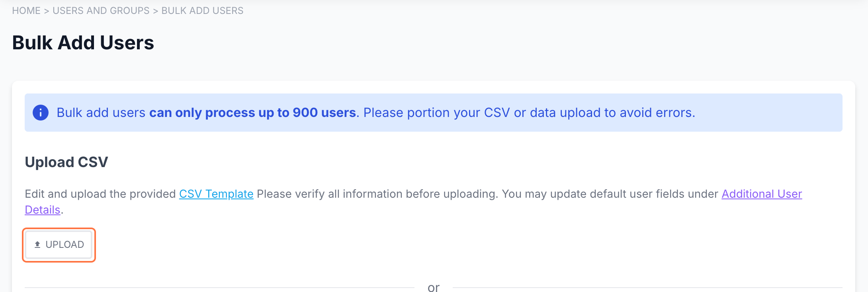The image size is (868, 292).
Task: Click the separator before BULK ADD USERS
Action: click(x=155, y=11)
